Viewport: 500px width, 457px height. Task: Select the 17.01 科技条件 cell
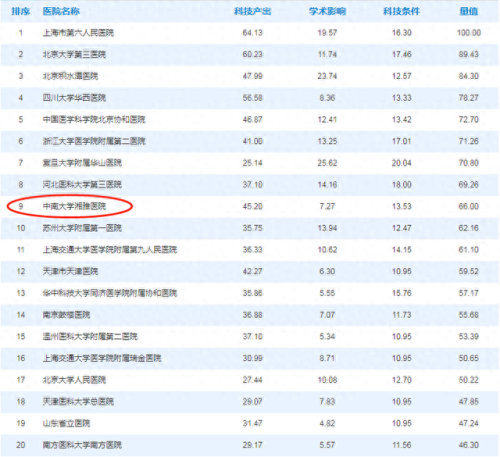401,141
